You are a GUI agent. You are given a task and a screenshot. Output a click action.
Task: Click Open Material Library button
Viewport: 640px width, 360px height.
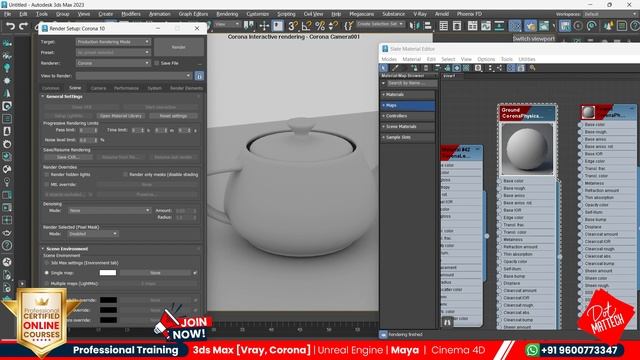[121, 116]
